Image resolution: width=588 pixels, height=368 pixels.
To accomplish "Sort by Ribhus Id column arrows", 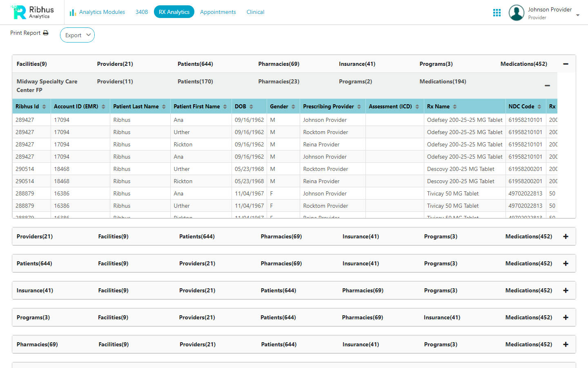I will [x=44, y=107].
